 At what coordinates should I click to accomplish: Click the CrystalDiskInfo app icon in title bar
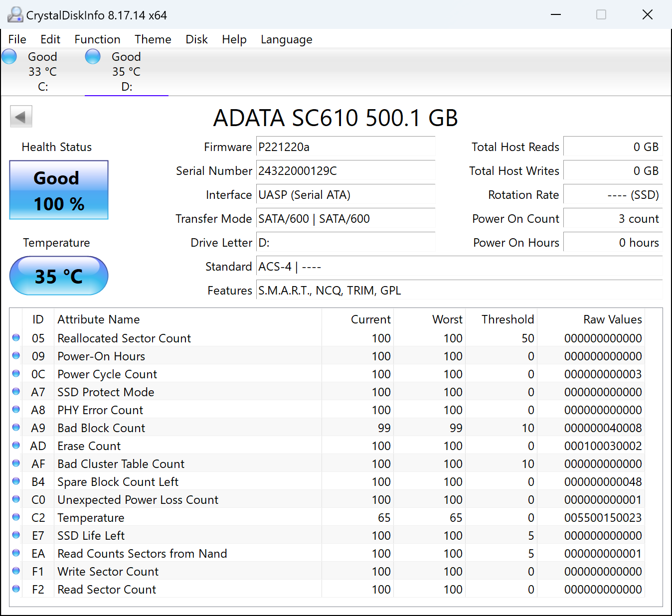(15, 15)
